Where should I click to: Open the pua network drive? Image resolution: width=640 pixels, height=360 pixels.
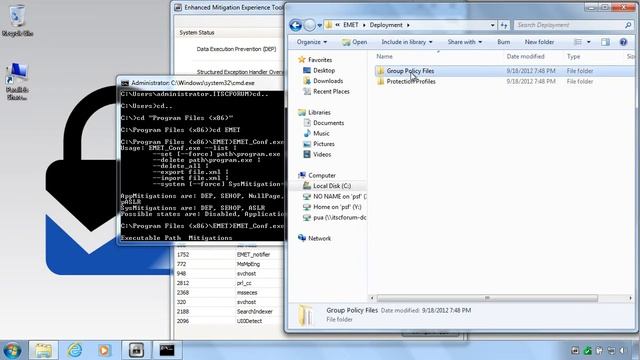[339, 218]
